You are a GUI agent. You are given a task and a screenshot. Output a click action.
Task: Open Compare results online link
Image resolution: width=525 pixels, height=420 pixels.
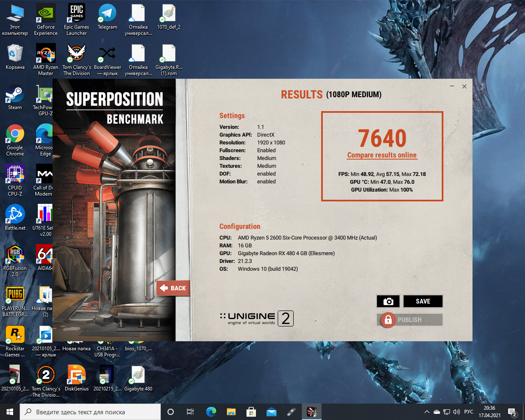click(x=382, y=155)
